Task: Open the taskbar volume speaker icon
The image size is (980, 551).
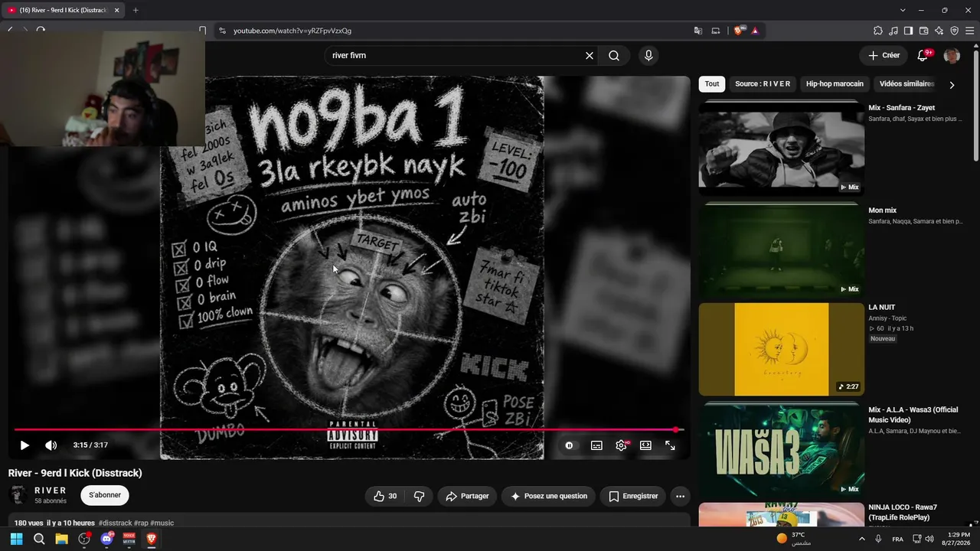Action: click(x=929, y=539)
